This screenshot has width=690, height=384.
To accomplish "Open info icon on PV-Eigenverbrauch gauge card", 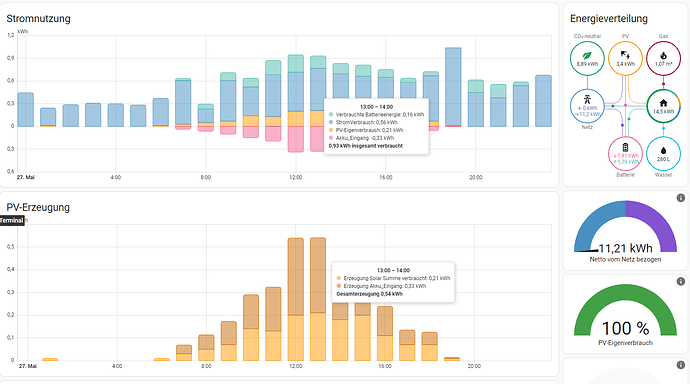I will click(680, 282).
